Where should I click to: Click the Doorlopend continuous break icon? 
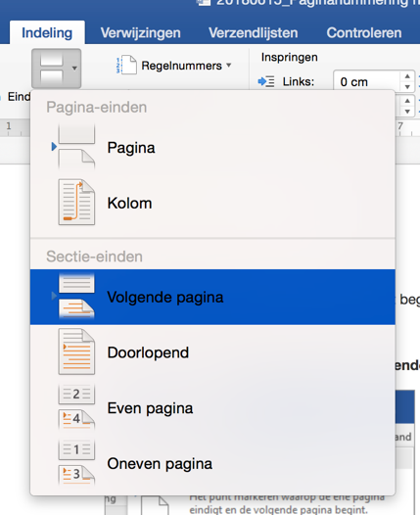click(76, 351)
